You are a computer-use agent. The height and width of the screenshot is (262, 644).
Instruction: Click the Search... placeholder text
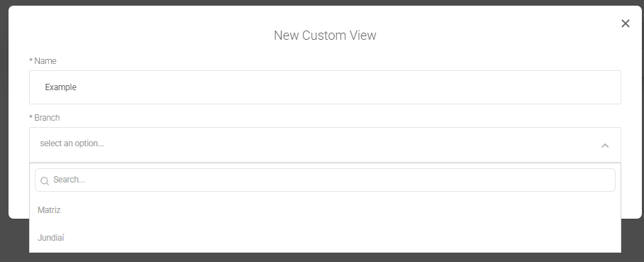point(69,180)
